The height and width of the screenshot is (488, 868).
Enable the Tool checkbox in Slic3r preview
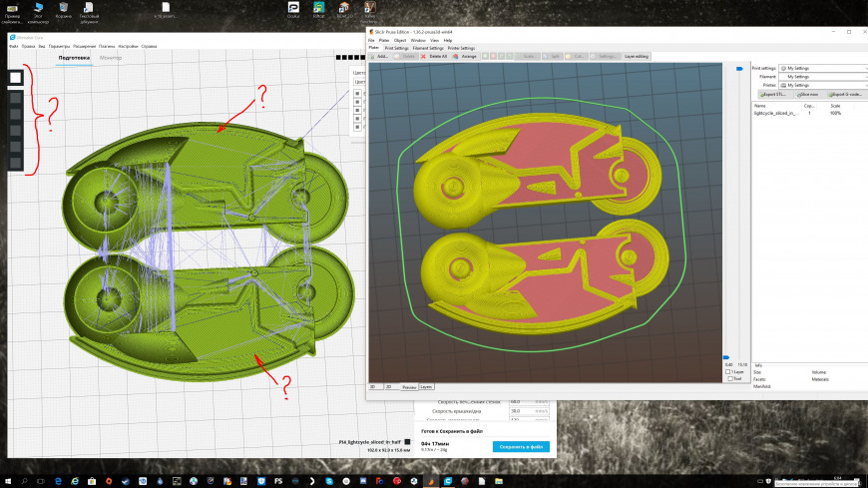730,379
